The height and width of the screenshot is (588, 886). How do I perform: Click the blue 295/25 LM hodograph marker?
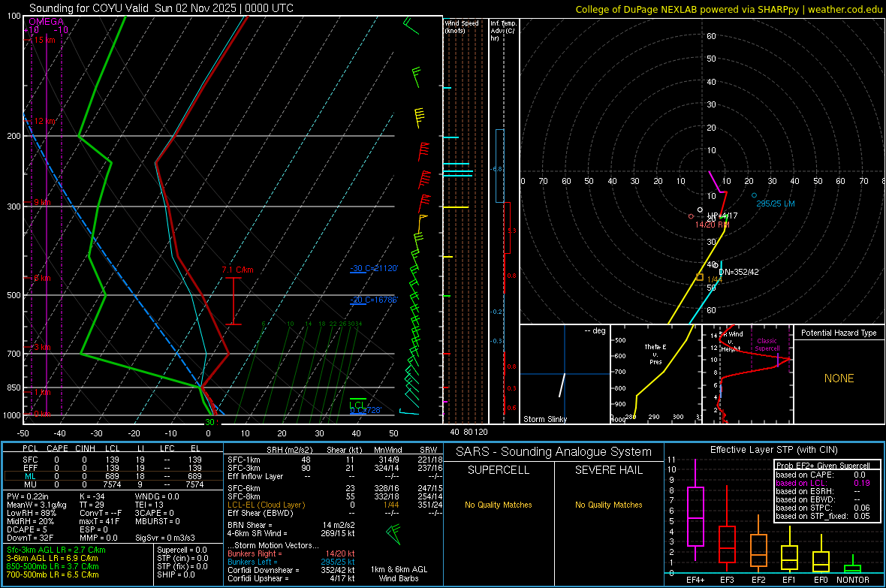point(755,195)
